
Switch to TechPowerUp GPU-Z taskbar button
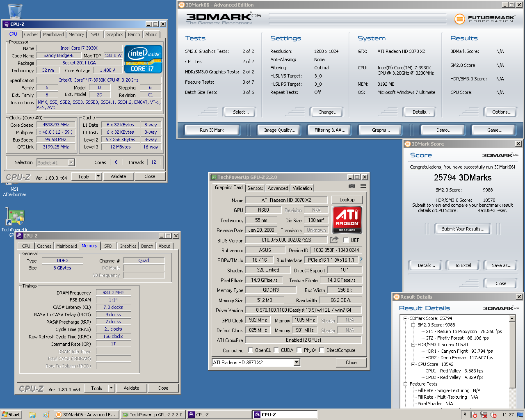point(153,415)
